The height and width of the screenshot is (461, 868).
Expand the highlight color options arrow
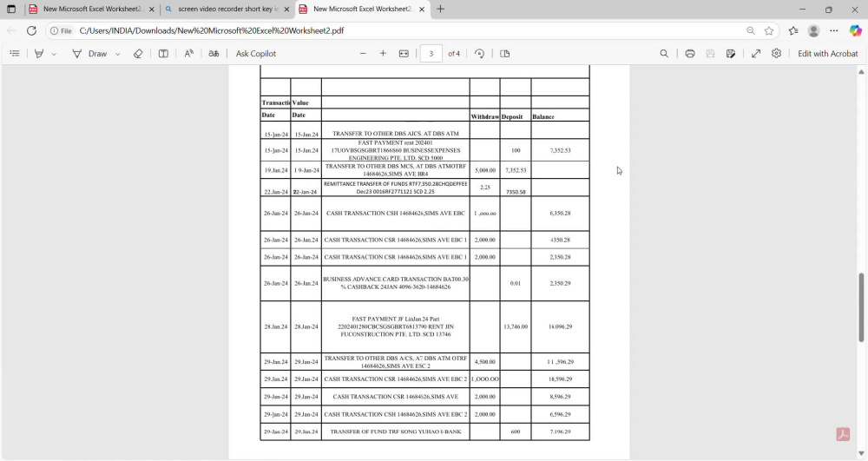pos(54,54)
